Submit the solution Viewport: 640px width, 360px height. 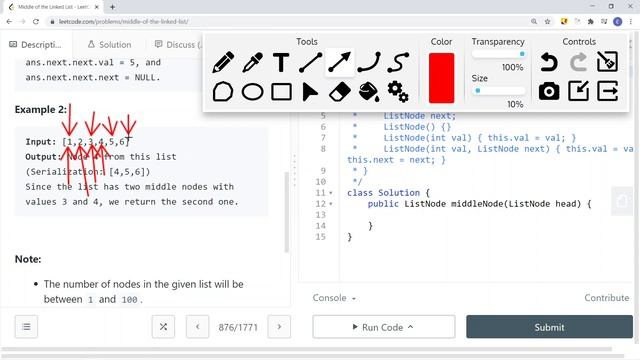coord(549,327)
